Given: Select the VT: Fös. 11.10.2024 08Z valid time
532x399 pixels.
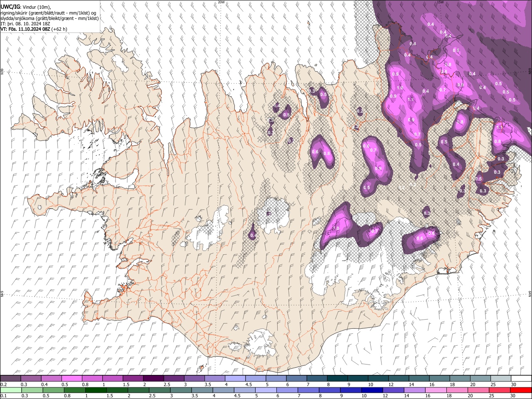Looking at the screenshot, I should [x=25, y=29].
